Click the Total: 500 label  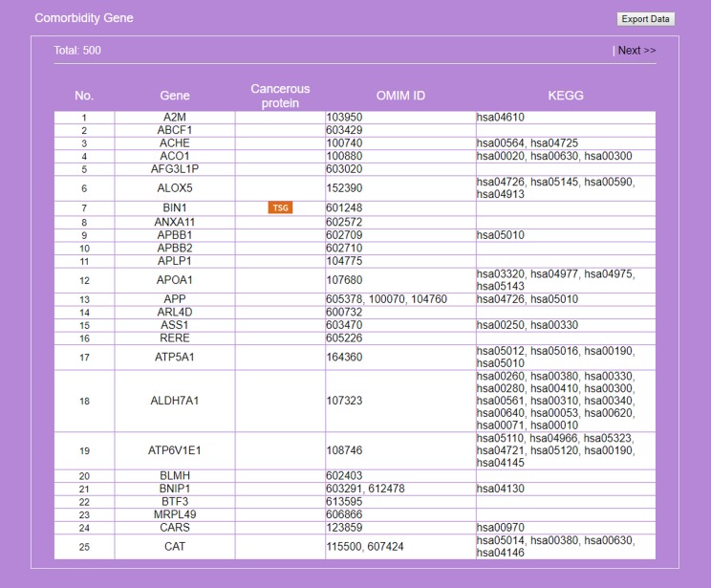coord(77,51)
